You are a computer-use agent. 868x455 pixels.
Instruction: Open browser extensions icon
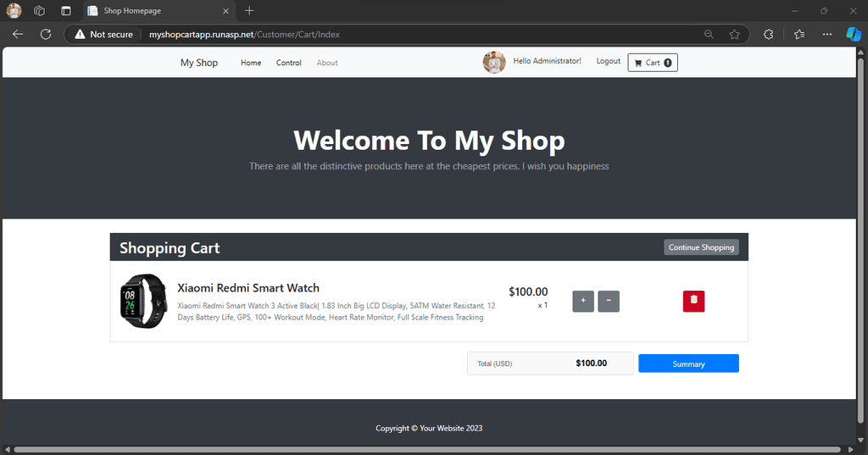click(768, 35)
